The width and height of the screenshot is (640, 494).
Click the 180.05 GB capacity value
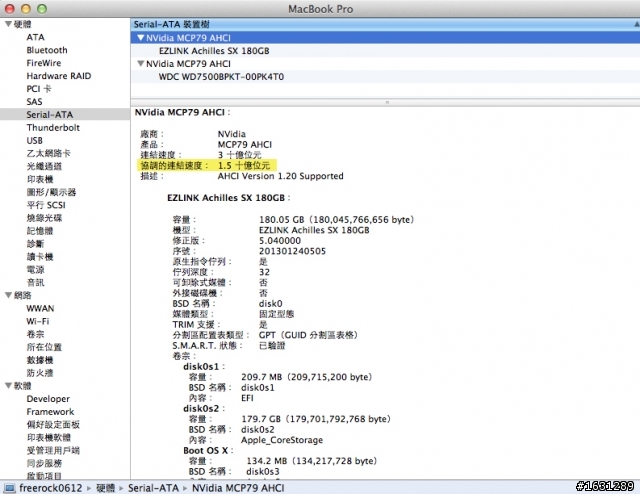pyautogui.click(x=337, y=220)
